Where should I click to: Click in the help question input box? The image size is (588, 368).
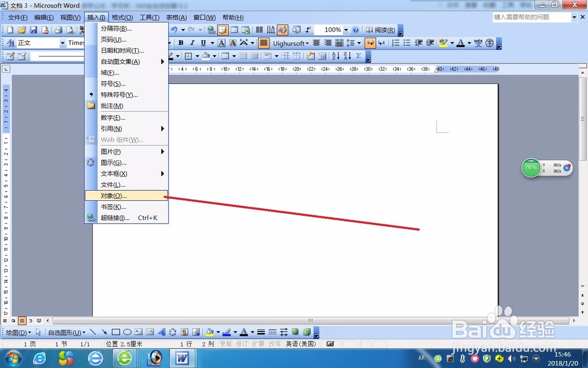(x=532, y=17)
